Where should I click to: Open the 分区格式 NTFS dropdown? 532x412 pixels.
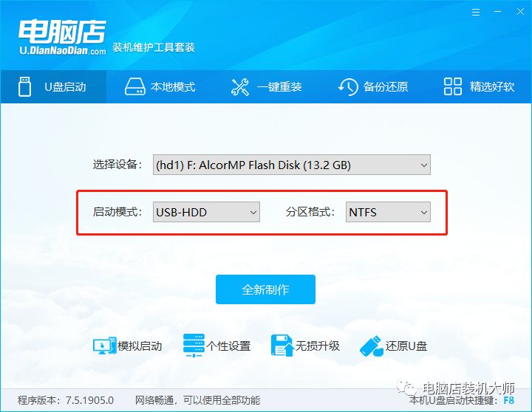pos(388,212)
